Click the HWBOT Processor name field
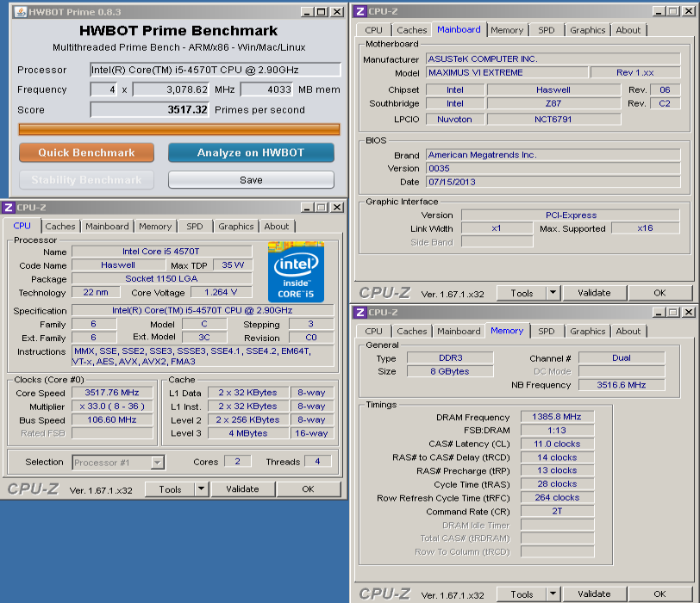This screenshot has height=603, width=700. (216, 70)
